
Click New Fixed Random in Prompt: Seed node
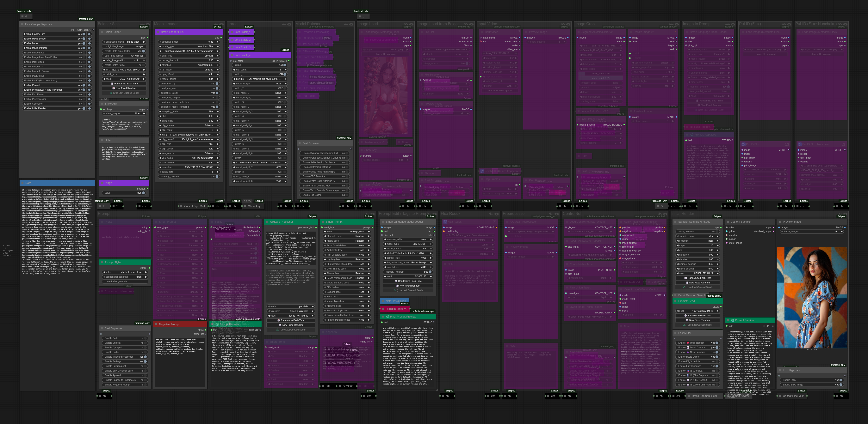pyautogui.click(x=697, y=320)
